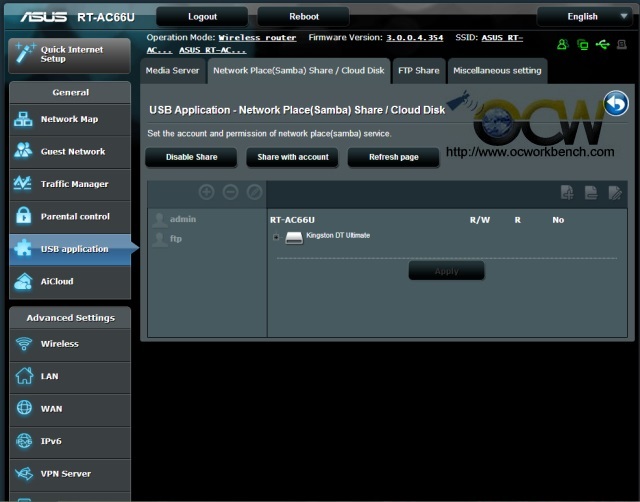This screenshot has height=502, width=640.
Task: Open Network Map in sidebar
Action: (70, 119)
